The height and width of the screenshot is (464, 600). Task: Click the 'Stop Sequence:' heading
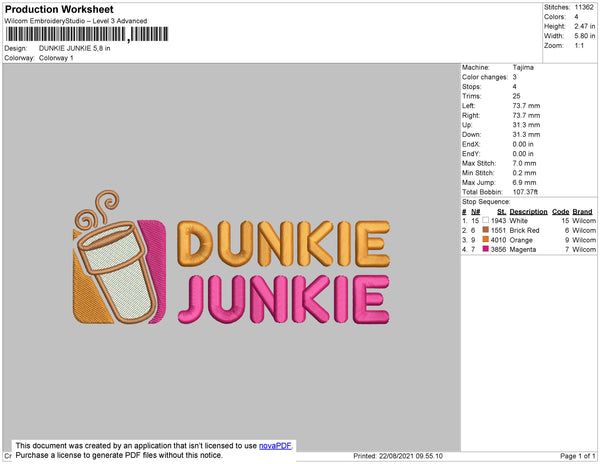pos(486,202)
